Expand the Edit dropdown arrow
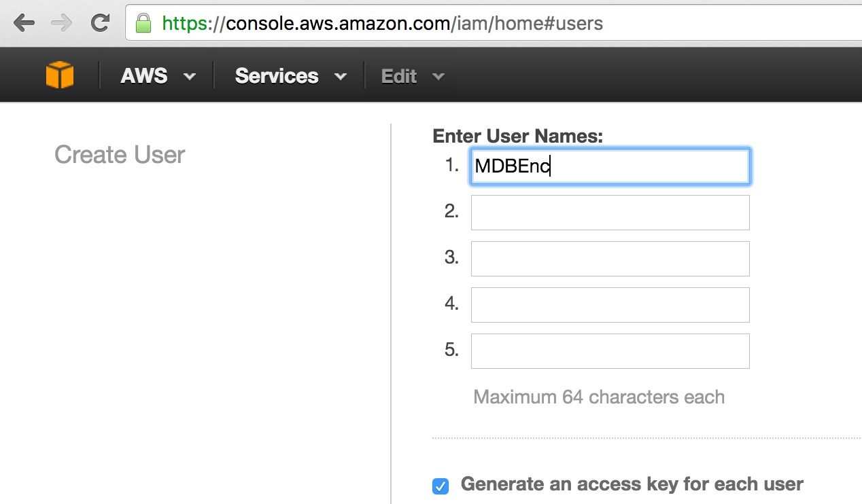 438,77
